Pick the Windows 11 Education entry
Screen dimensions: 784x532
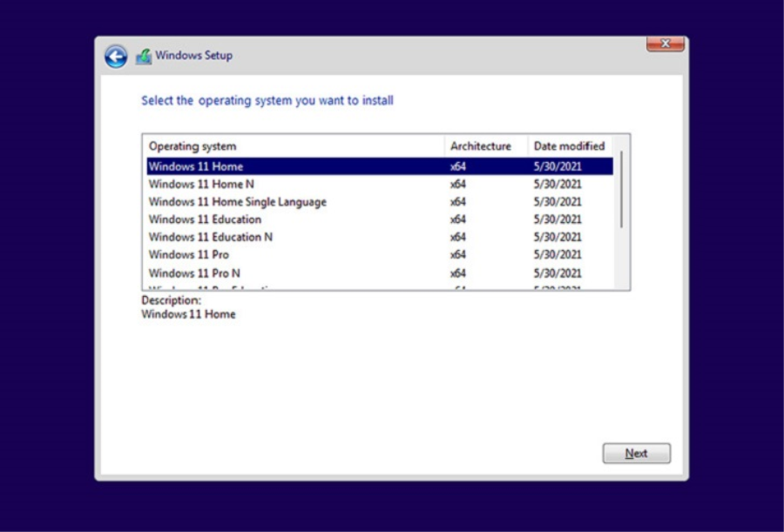380,219
